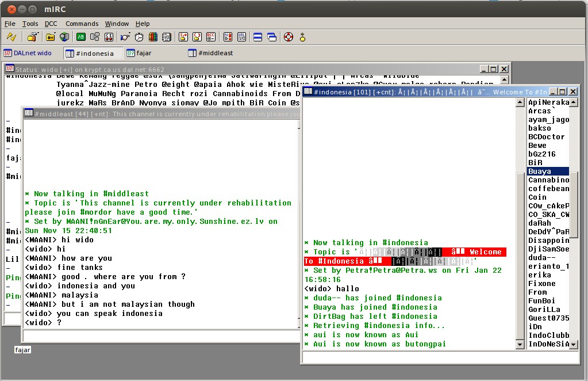Click the nickname list scroll down arrow
588x381 pixels.
(574, 344)
